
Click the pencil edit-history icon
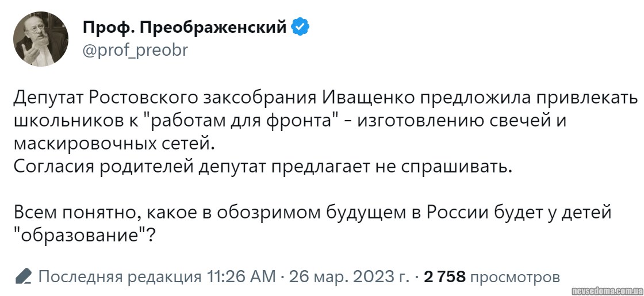(x=24, y=277)
